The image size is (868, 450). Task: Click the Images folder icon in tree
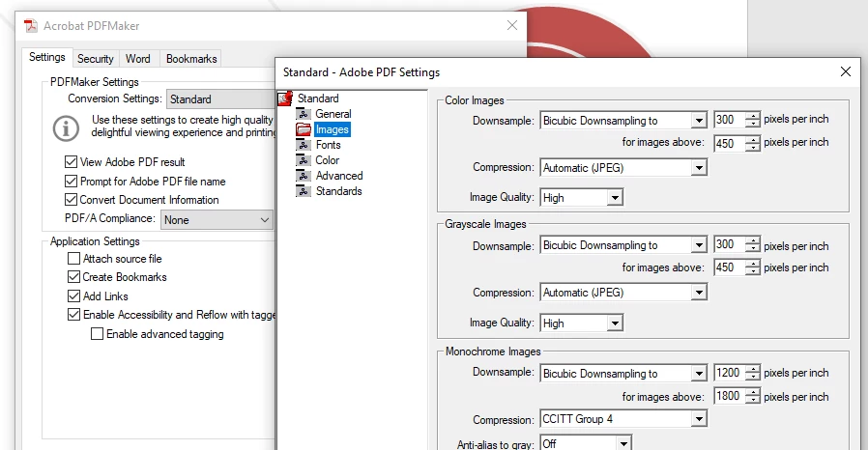pyautogui.click(x=304, y=129)
